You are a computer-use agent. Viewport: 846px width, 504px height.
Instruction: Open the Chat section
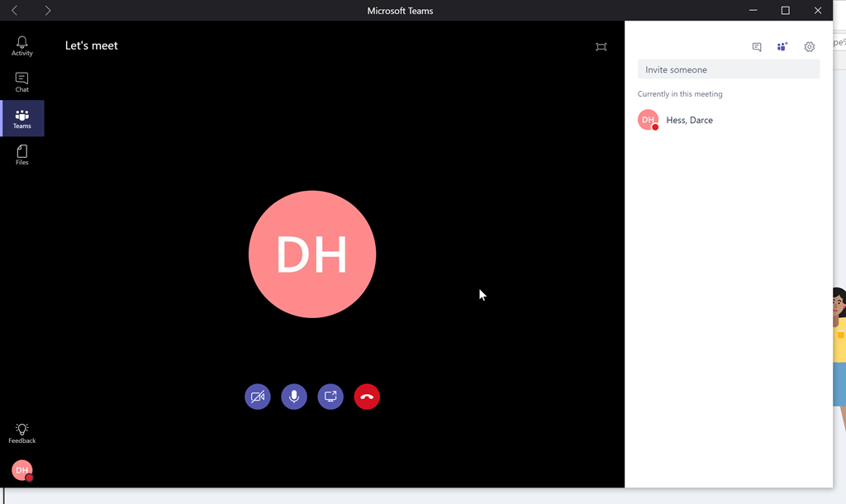(x=22, y=83)
